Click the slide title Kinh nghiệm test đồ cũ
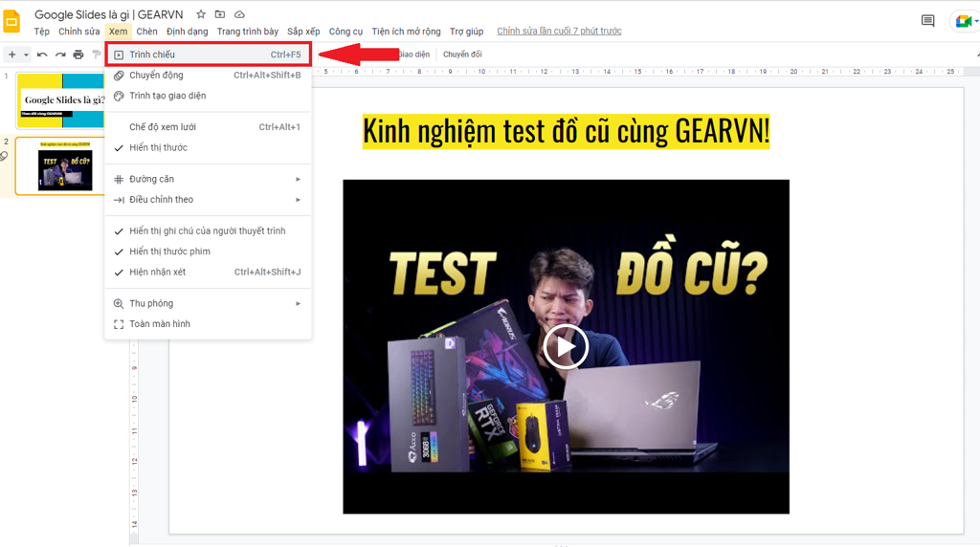The height and width of the screenshot is (547, 980). 566,131
